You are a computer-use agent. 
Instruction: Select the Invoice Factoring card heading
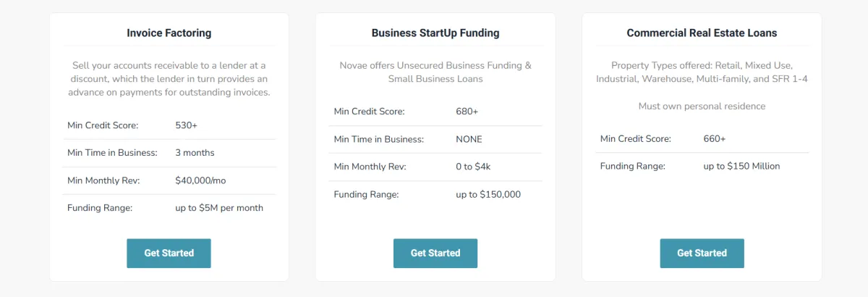pos(169,33)
